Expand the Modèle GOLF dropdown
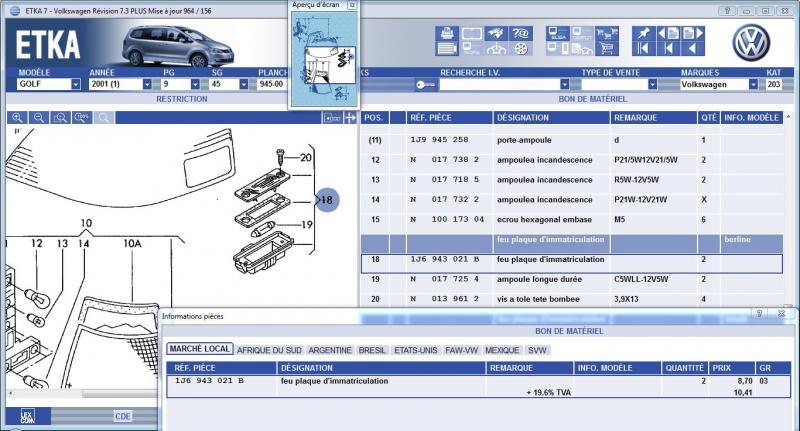Image resolution: width=800 pixels, height=431 pixels. (76, 84)
